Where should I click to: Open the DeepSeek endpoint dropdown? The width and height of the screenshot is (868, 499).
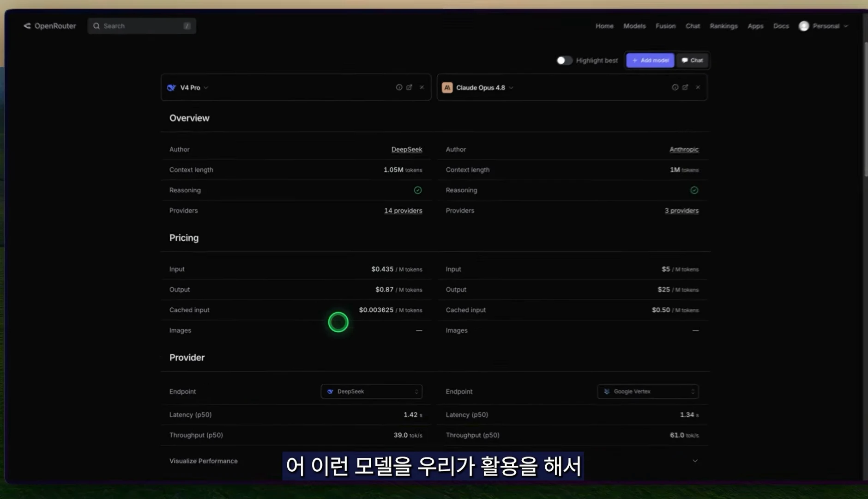(371, 391)
